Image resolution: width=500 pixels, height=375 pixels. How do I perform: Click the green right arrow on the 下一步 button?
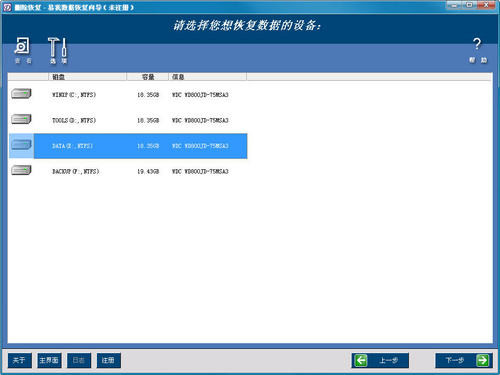[483, 360]
